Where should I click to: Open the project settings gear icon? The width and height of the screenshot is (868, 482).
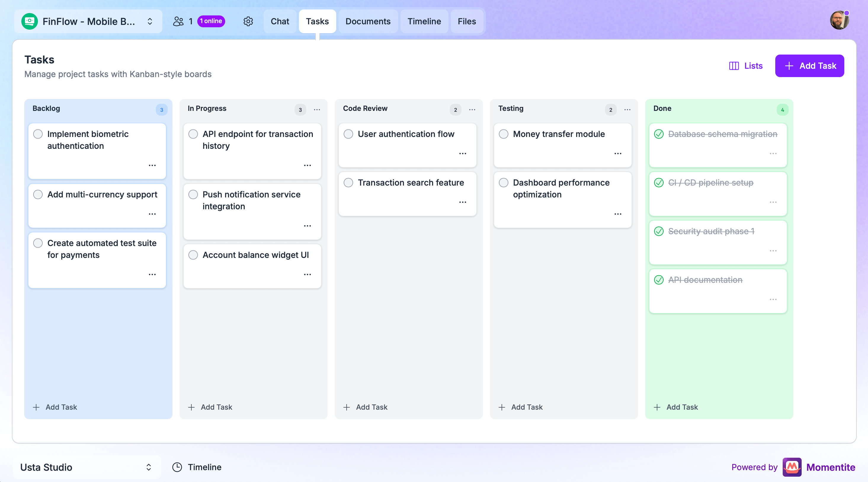(248, 21)
